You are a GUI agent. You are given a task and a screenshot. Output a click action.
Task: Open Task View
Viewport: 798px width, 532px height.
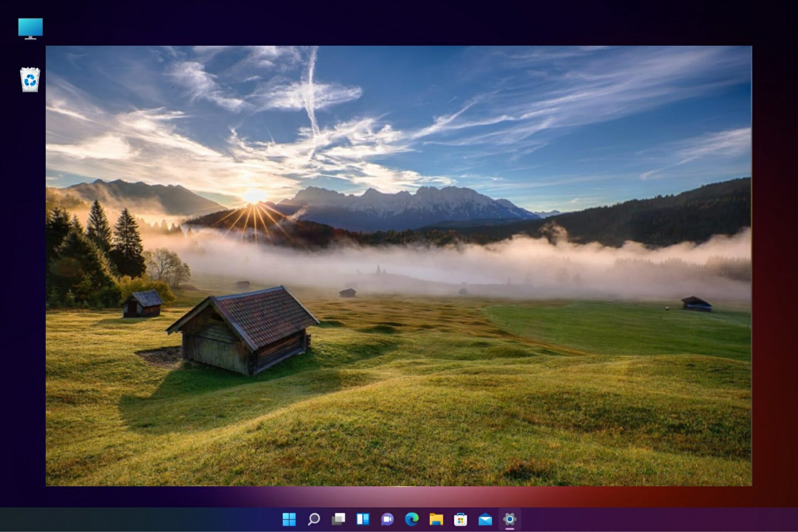pyautogui.click(x=339, y=520)
